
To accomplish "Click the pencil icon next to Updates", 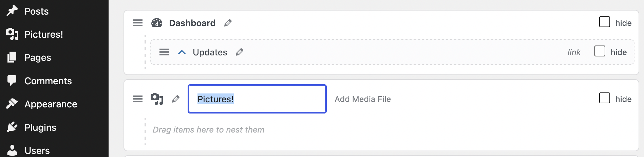I will pyautogui.click(x=240, y=52).
